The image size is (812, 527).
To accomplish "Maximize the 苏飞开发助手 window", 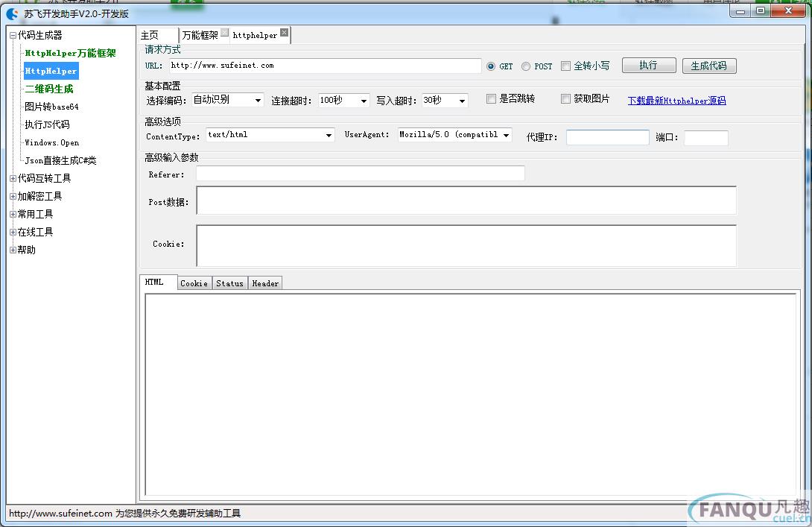I will coord(761,11).
